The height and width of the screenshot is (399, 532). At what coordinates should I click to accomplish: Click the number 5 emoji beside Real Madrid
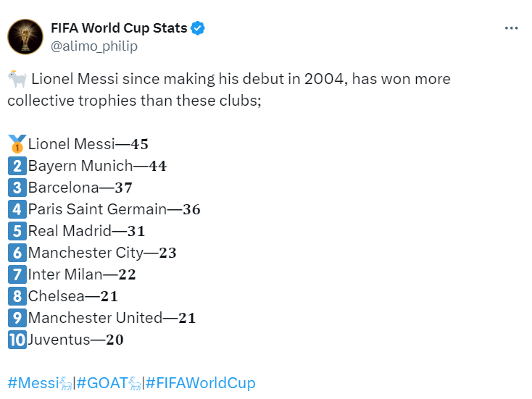pyautogui.click(x=17, y=231)
